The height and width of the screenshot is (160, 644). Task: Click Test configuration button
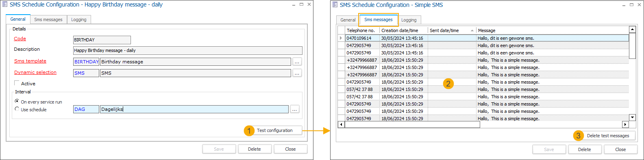(275, 130)
